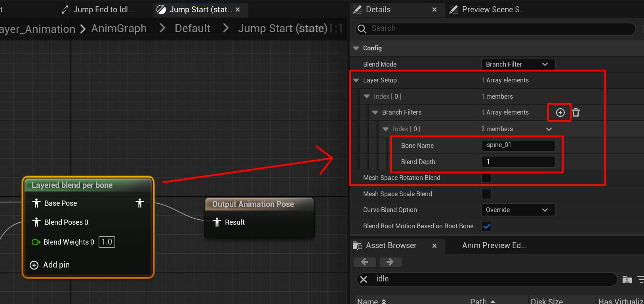The image size is (644, 304).
Task: Close the Jump Start state tab
Action: (x=238, y=10)
